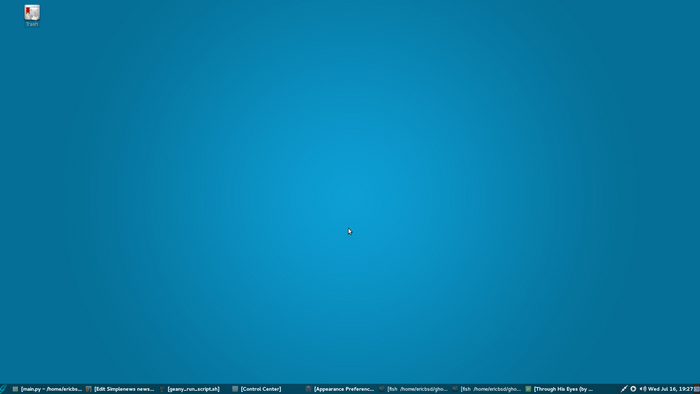
Task: Restore the Appearance Preferences window
Action: pos(340,389)
